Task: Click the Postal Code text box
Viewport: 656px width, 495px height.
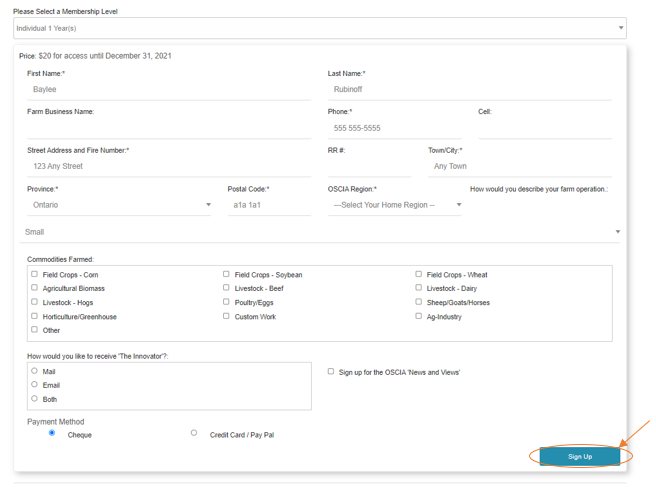Action: click(268, 205)
